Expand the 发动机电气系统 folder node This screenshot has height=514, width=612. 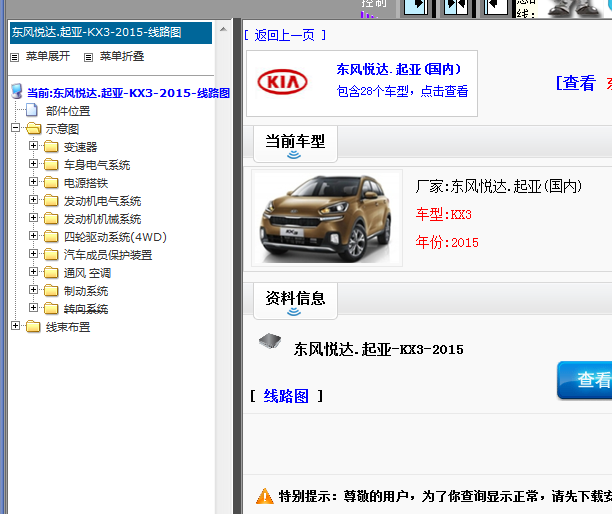click(34, 199)
